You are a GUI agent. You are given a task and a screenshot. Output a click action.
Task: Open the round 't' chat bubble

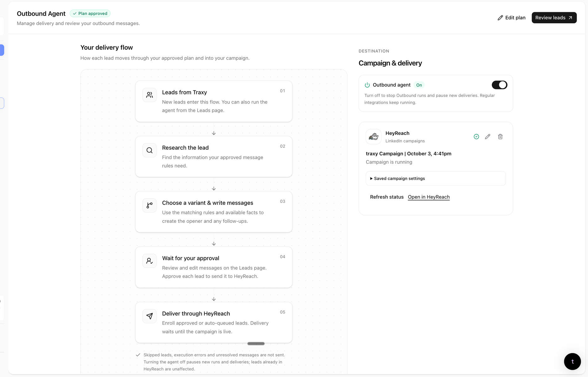tap(572, 361)
